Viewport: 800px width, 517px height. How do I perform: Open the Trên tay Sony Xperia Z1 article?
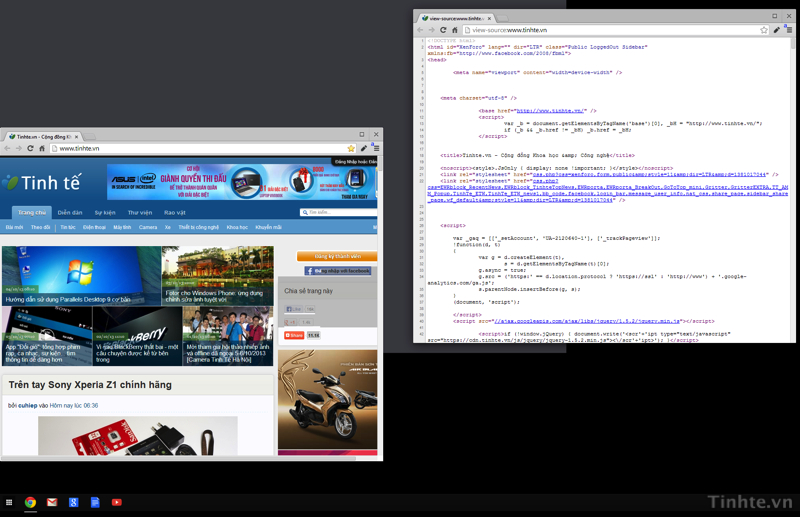90,385
